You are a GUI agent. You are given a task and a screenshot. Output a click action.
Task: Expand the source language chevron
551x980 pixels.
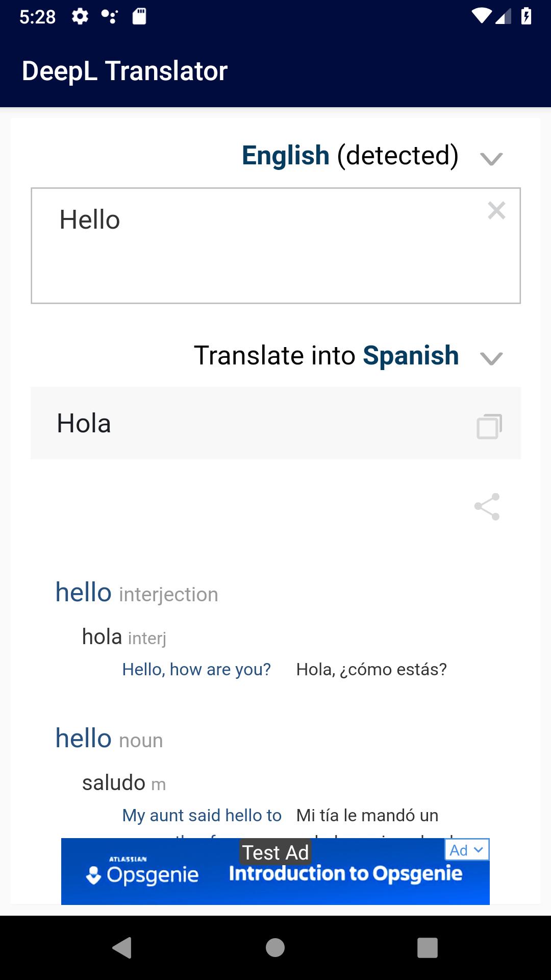tap(492, 159)
